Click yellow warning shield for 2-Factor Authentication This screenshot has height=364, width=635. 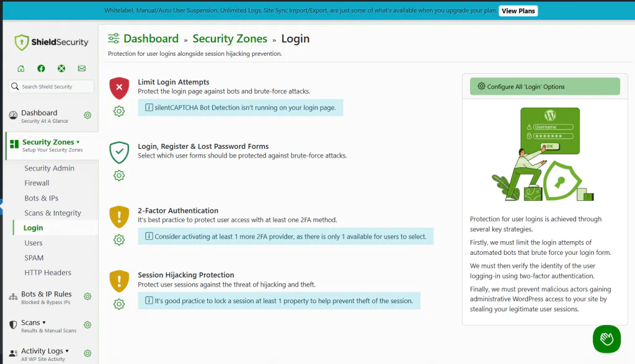coord(119,216)
